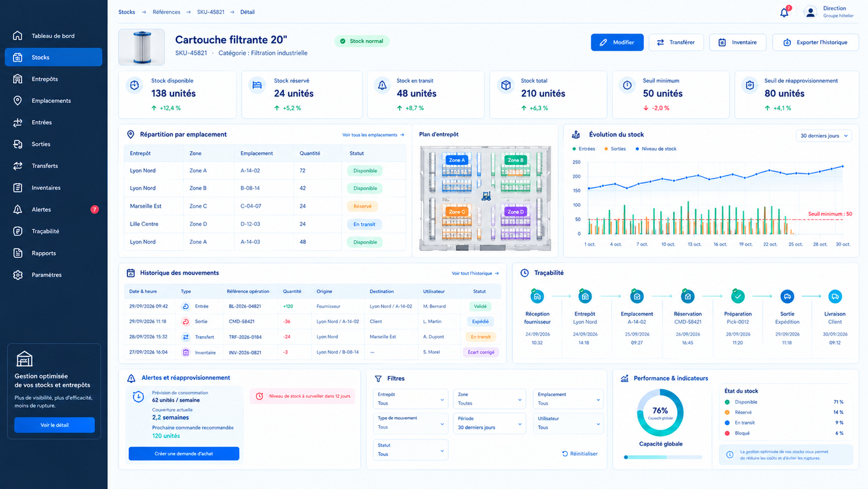
Task: Click the Stock en transit card icon
Action: [382, 85]
